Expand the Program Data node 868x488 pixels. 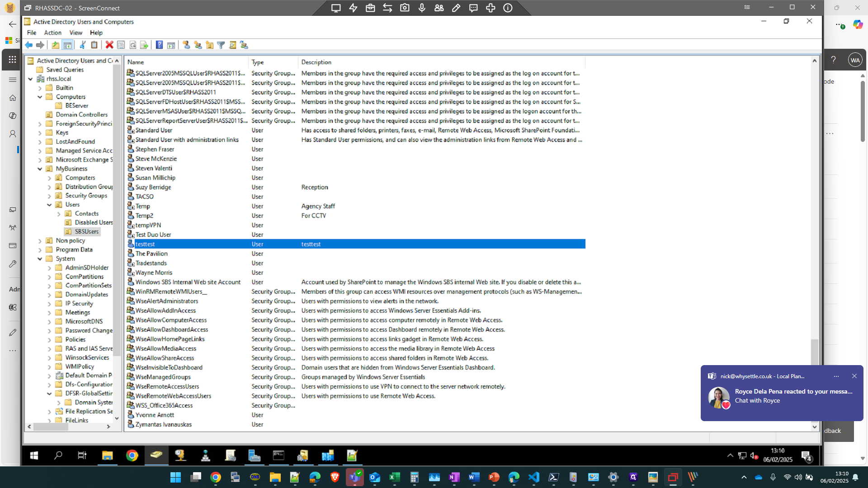40,250
